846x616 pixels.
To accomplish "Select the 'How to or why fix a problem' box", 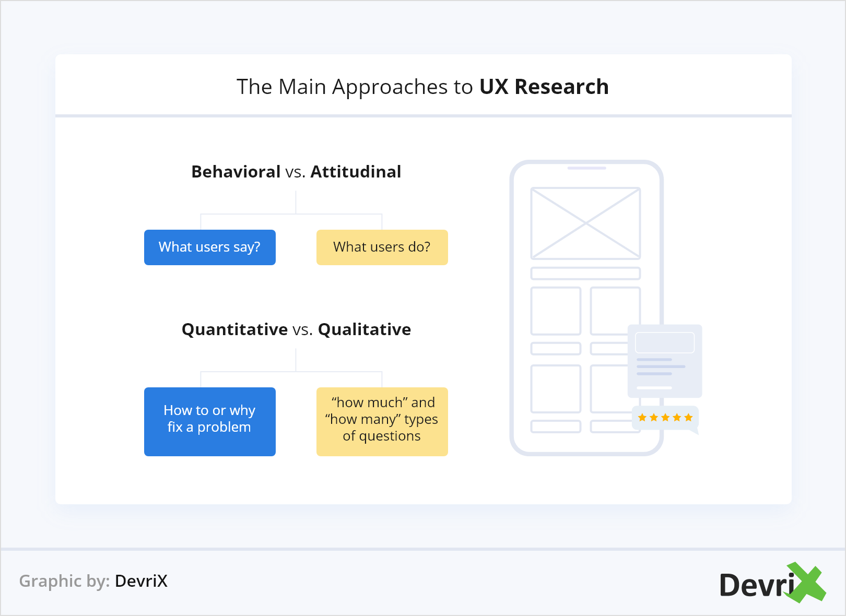I will coord(210,422).
